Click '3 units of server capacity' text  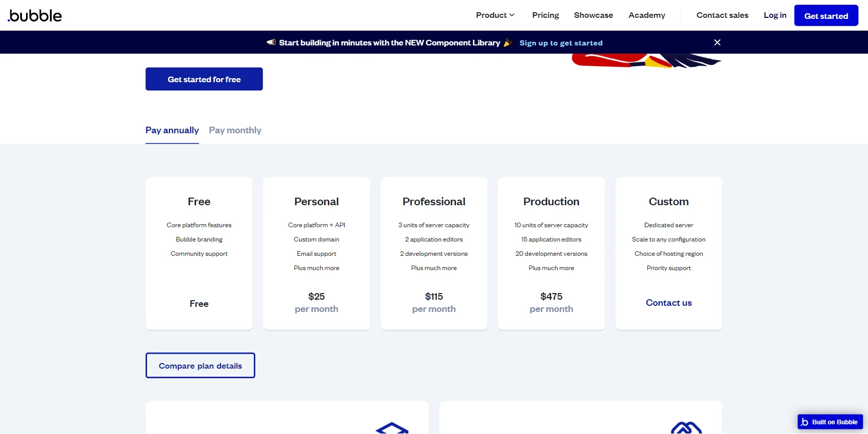434,225
